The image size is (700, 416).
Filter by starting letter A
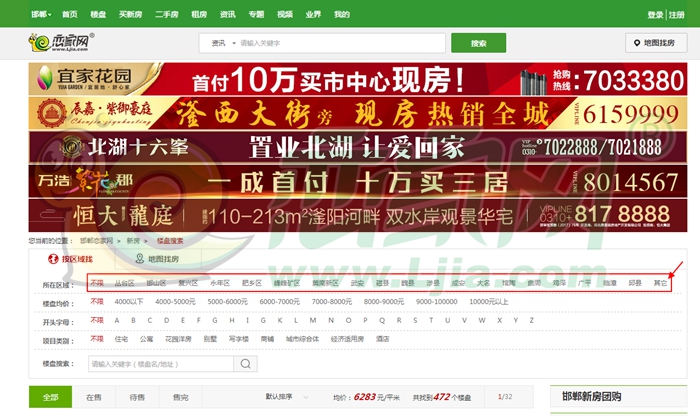(117, 320)
